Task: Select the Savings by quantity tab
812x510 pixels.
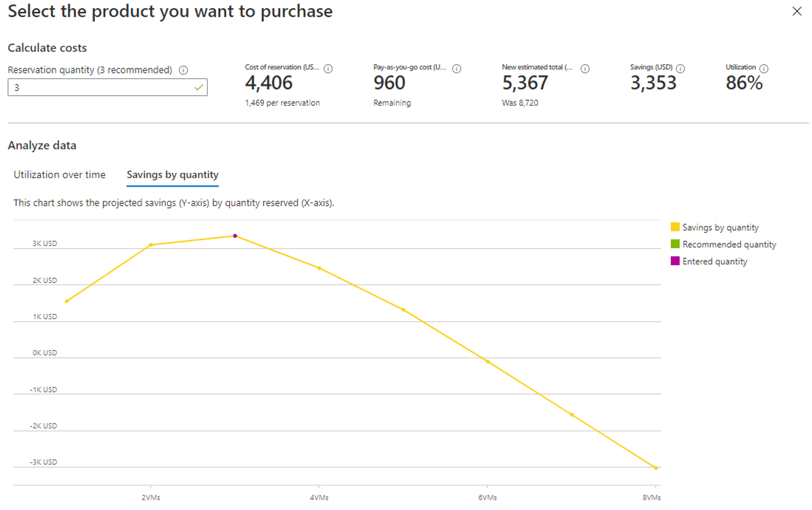Action: tap(172, 175)
